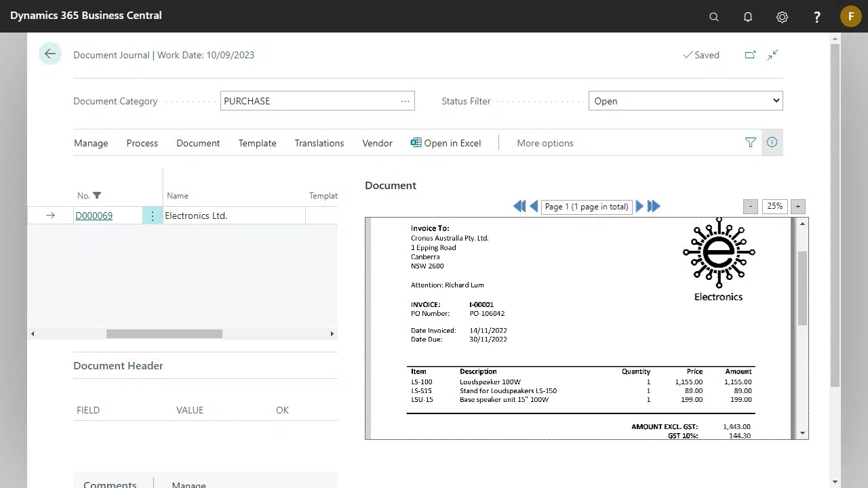Click the filter pane funnel icon
Viewport: 868px width, 488px height.
pyautogui.click(x=750, y=142)
